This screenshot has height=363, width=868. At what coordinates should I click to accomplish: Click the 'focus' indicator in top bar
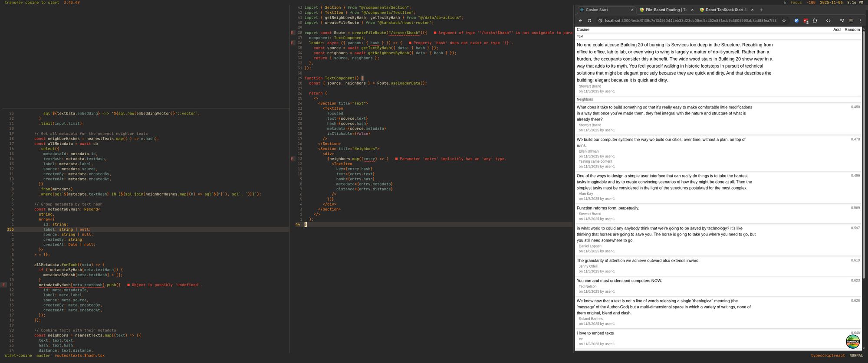coord(796,3)
